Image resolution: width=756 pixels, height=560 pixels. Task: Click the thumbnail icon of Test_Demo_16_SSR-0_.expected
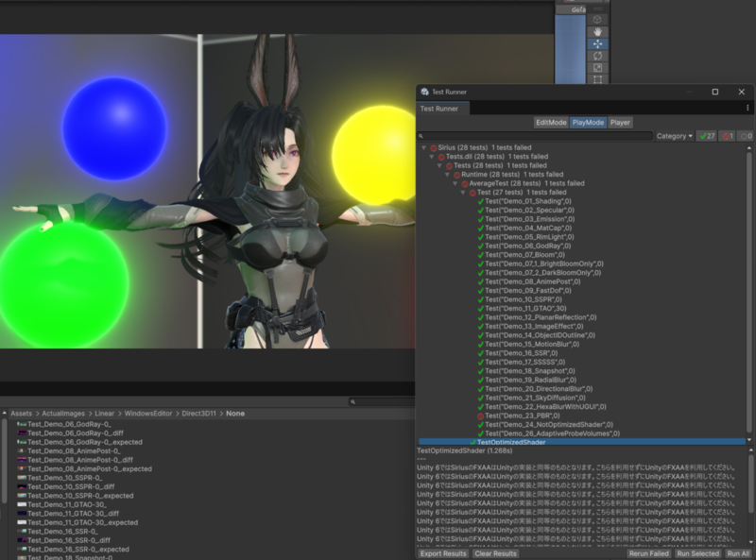[22, 550]
